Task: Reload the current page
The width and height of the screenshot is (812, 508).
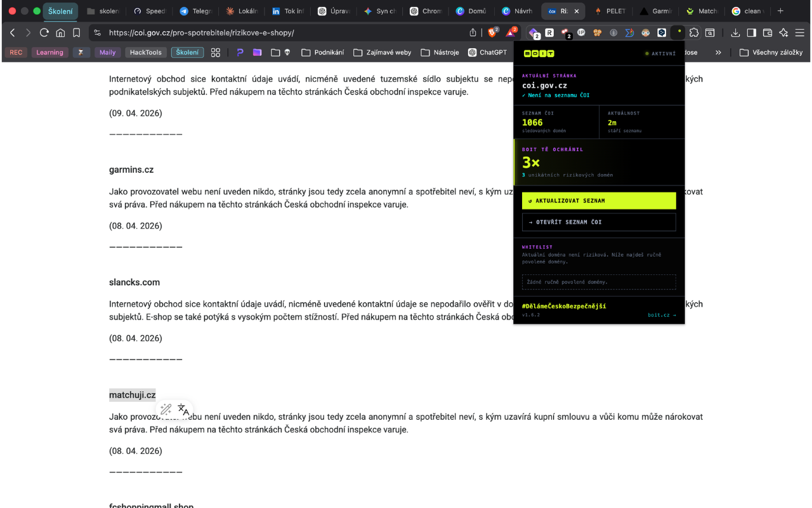Action: 44,32
